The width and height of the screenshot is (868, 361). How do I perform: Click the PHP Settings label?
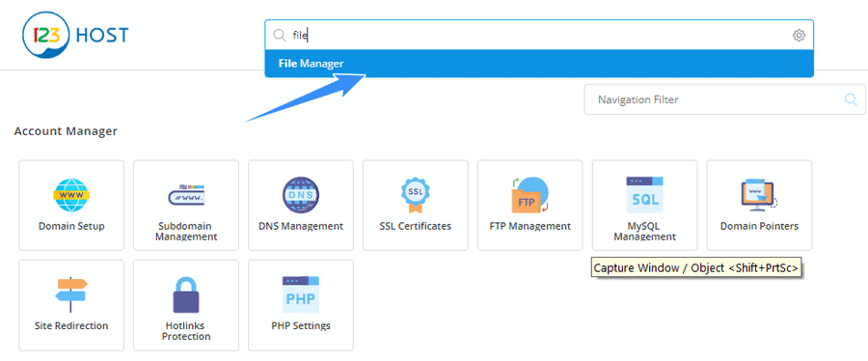301,325
